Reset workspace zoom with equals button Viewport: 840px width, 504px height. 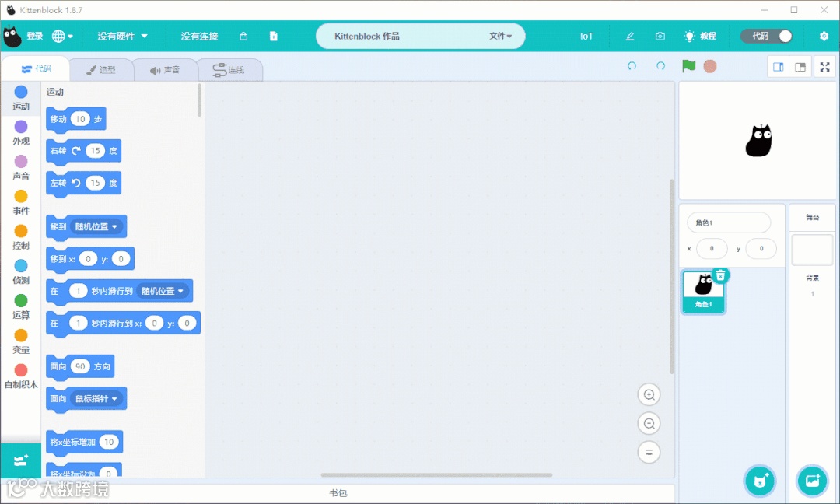tap(649, 452)
